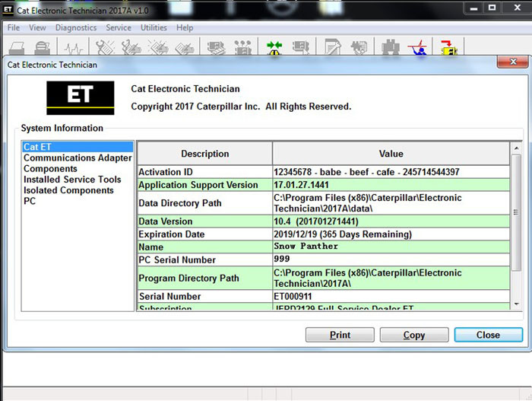Click the red-arrow flash icon in the toolbar
Screen dimensions: 532x401
coord(449,47)
